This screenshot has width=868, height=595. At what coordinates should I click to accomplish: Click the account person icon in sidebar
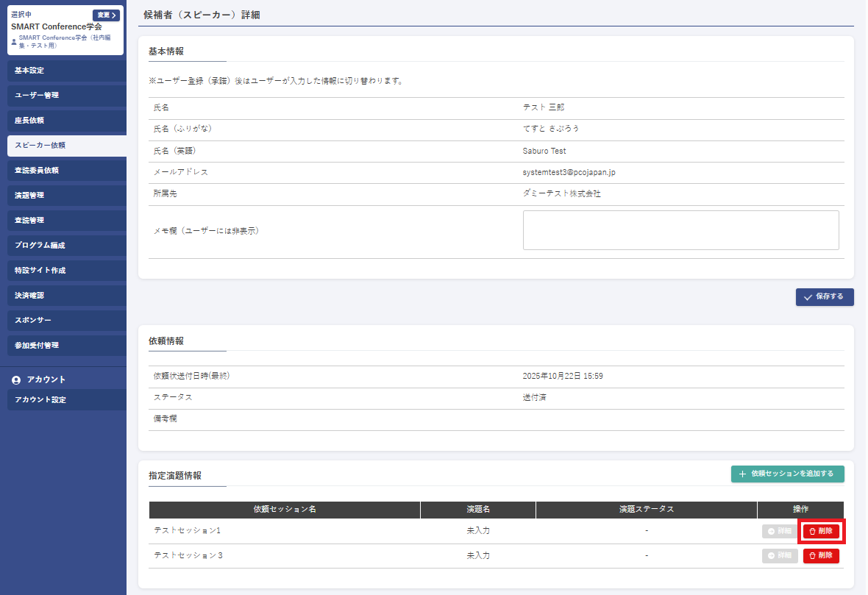pos(16,380)
